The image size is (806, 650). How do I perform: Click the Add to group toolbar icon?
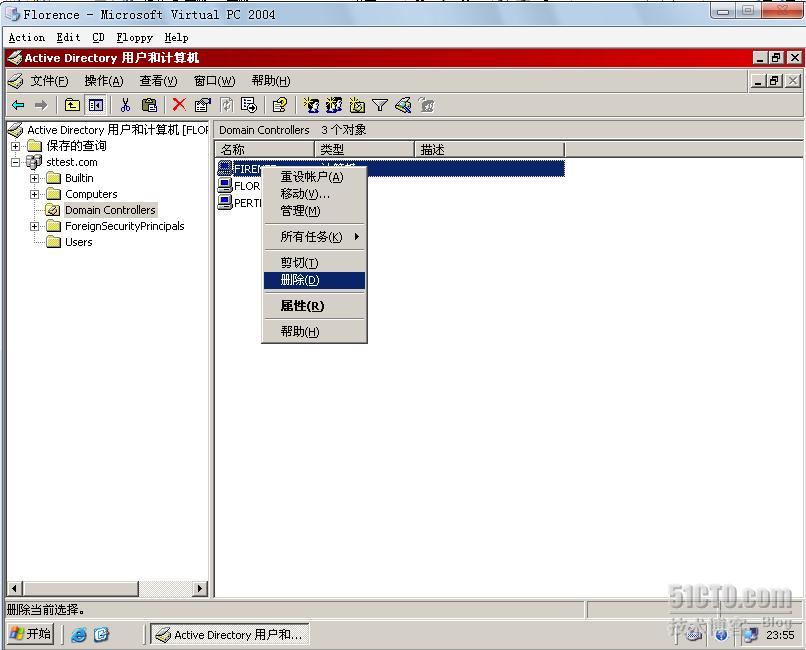427,105
